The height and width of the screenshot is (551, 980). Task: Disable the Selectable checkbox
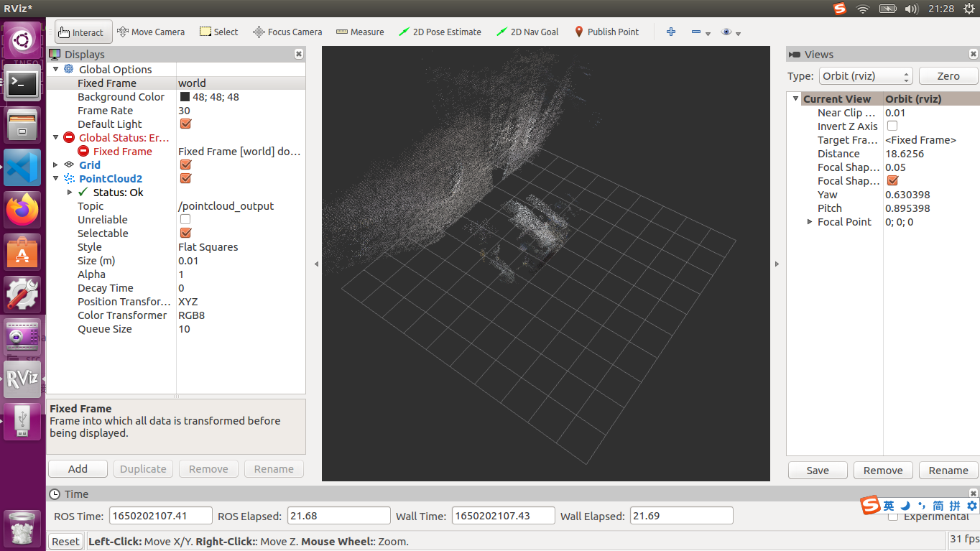coord(185,233)
